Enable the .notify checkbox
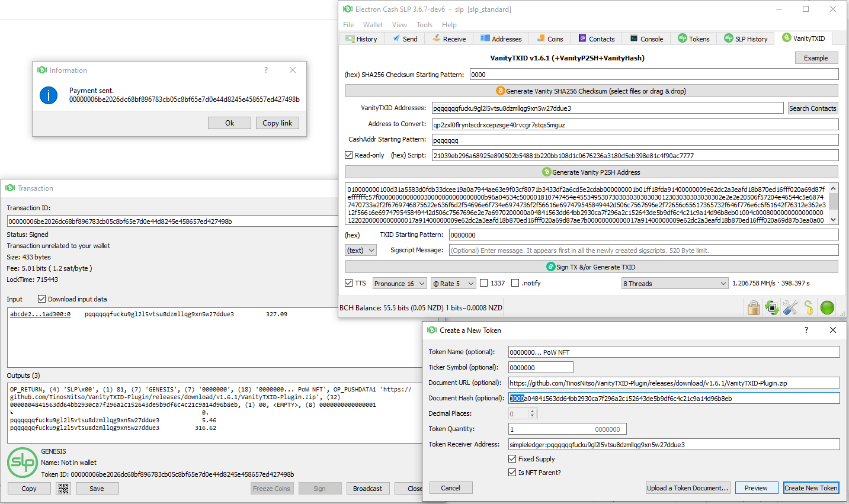The width and height of the screenshot is (849, 504). tap(515, 283)
